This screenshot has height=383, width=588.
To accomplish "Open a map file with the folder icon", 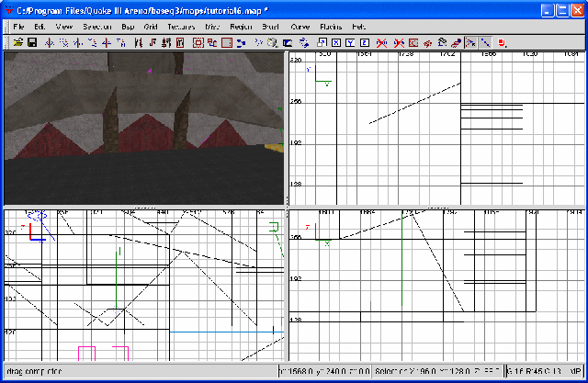I will (17, 43).
